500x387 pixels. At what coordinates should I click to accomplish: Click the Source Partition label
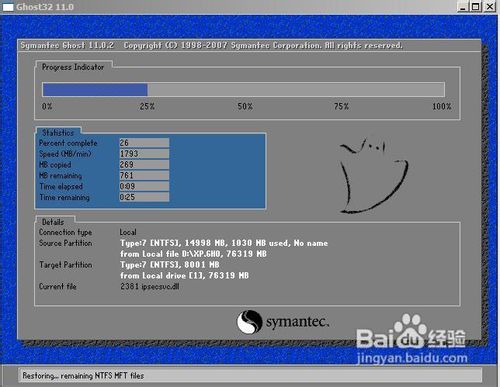[65, 243]
